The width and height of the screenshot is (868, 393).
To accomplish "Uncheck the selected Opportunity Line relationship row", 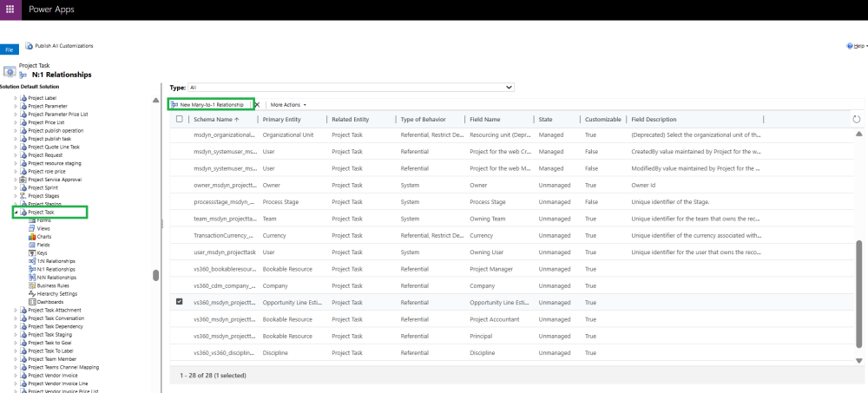I will pyautogui.click(x=180, y=302).
